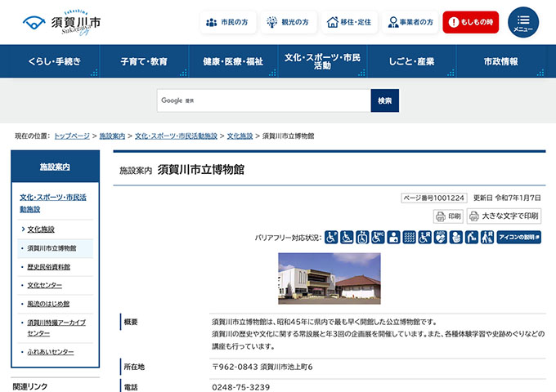Open ふれあいセンター in the sidebar

[x=51, y=352]
